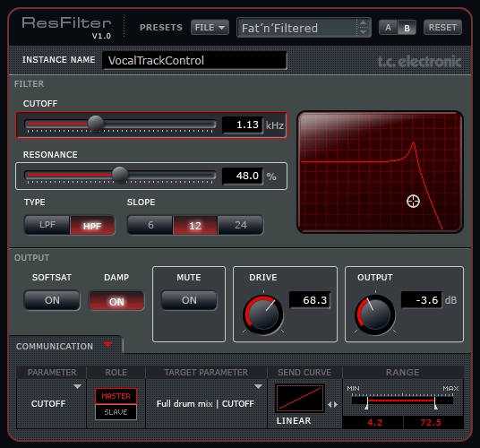Click the range MIN marker handle
Screen dimensions: 480x448
coord(366,407)
